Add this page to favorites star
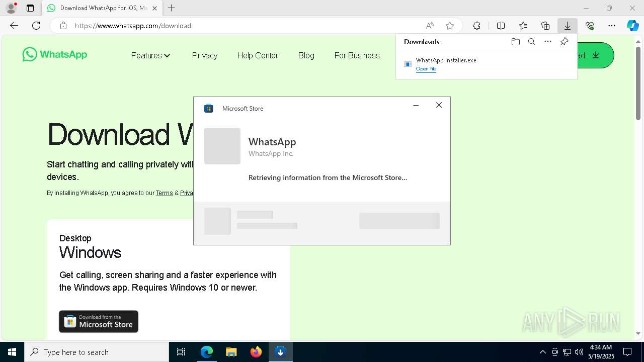This screenshot has width=644, height=362. (x=450, y=26)
